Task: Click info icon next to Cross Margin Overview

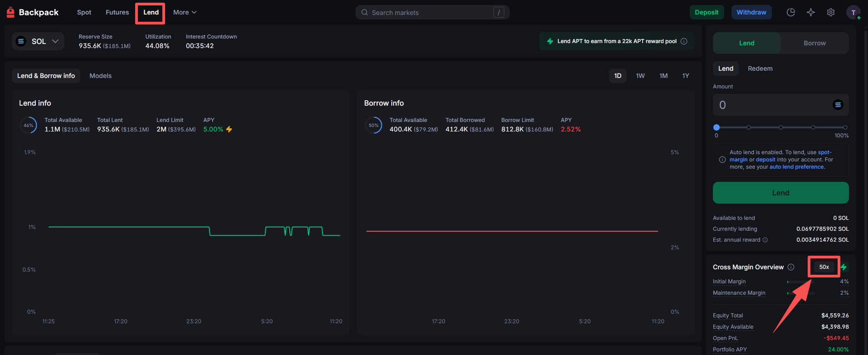Action: coord(791,267)
